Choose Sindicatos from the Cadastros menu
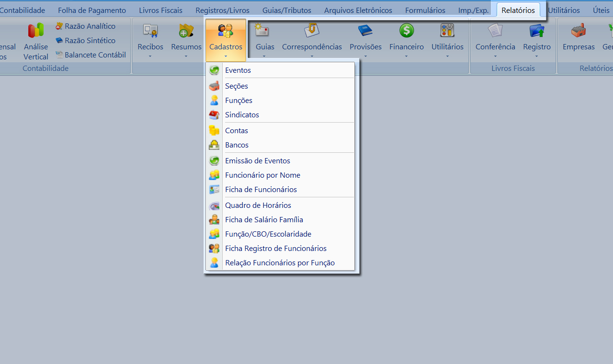Viewport: 613px width, 364px height. (x=242, y=115)
